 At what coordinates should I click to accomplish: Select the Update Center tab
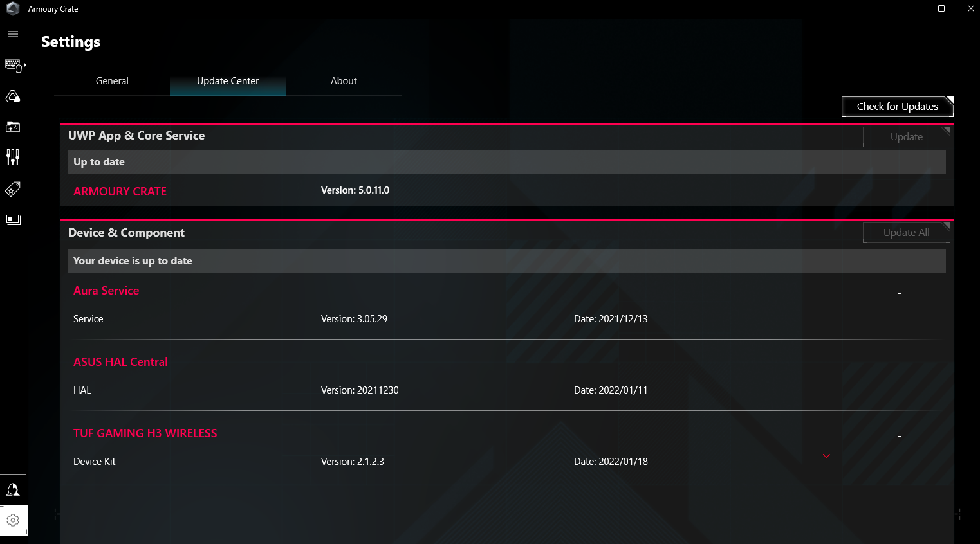click(228, 81)
